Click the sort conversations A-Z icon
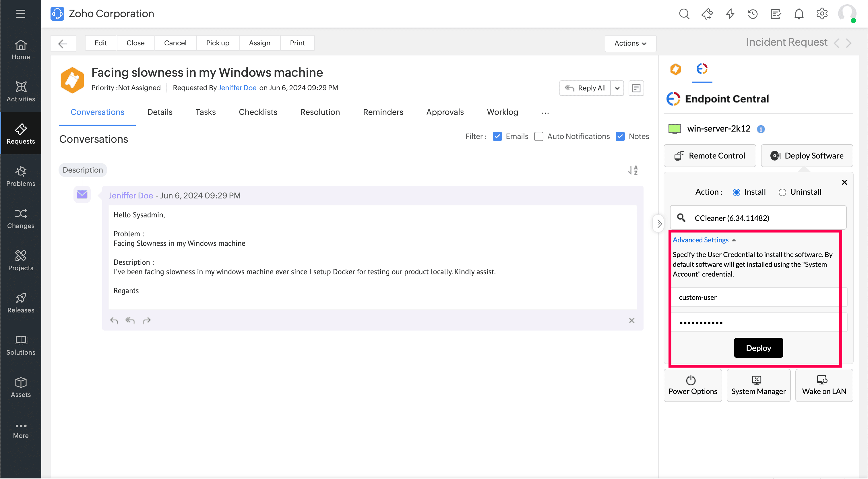 633,170
